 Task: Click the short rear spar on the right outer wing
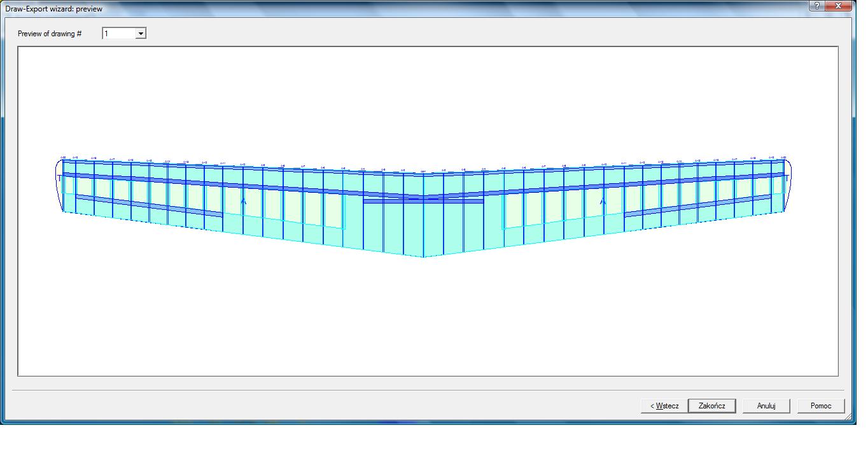[697, 205]
